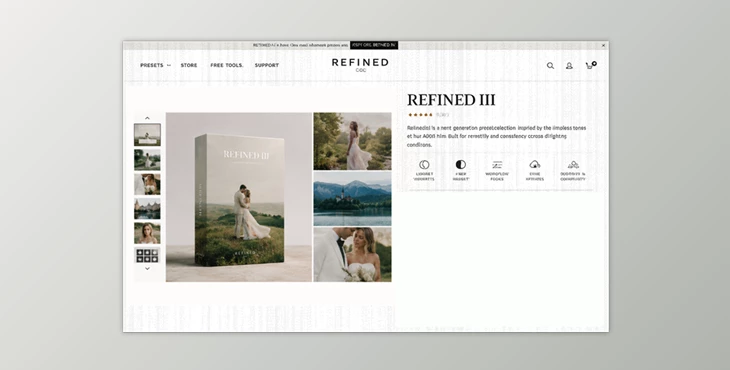This screenshot has width=730, height=370.
Task: Click the REFINED logo in header
Action: point(360,65)
